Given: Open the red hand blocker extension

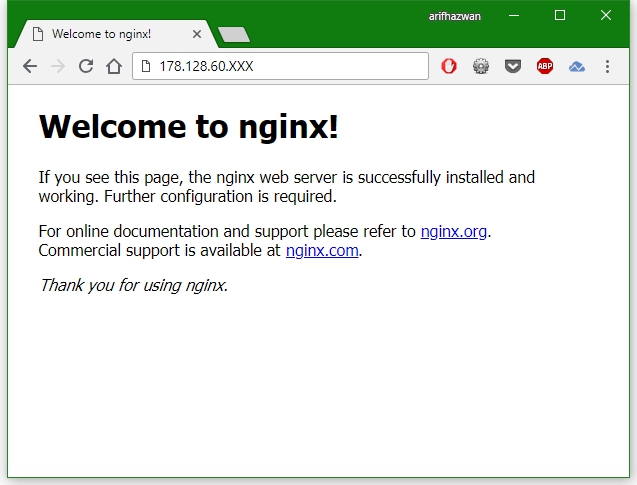Looking at the screenshot, I should pyautogui.click(x=449, y=66).
